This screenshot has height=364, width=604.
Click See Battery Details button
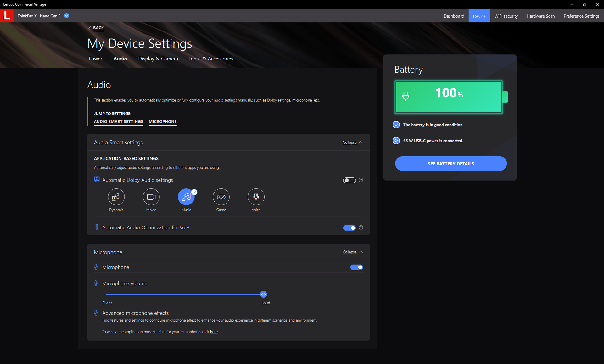(x=450, y=164)
